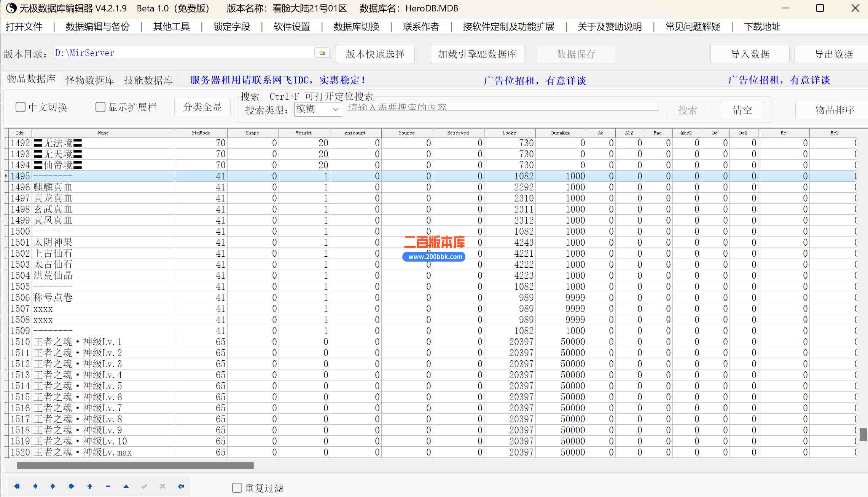Image resolution: width=868 pixels, height=497 pixels.
Task: Insert new record with plus icon
Action: pos(89,486)
